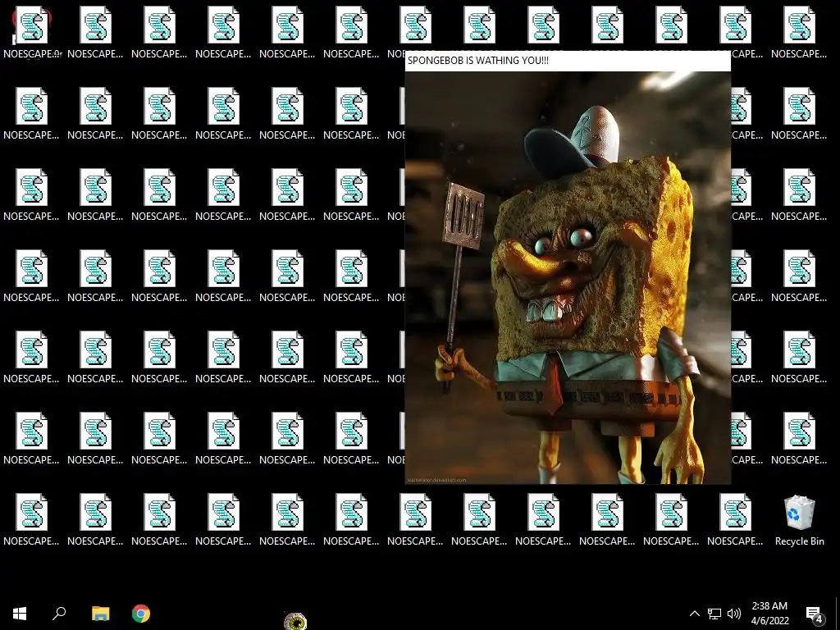The width and height of the screenshot is (840, 630).
Task: Click the scary SpongeBob picture
Action: tap(568, 277)
